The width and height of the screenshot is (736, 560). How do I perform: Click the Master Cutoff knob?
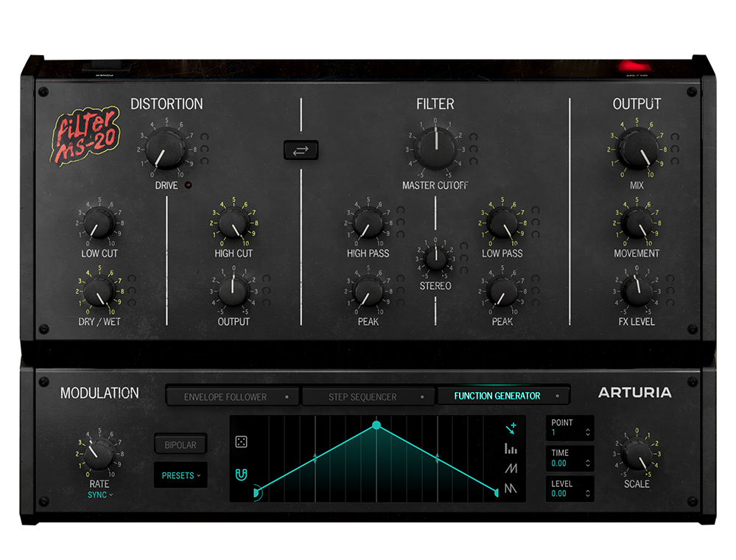click(436, 148)
